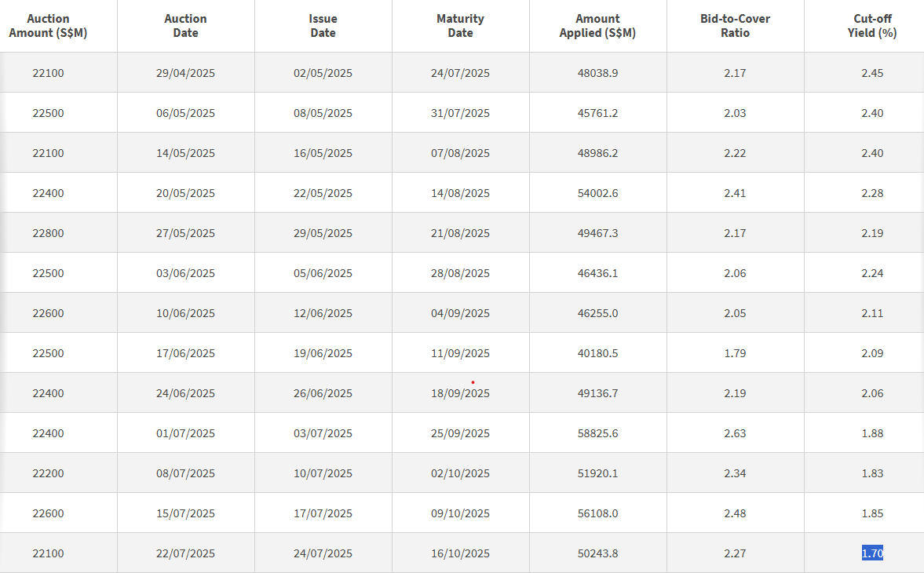Click the Bid-to-Cover Ratio column header
Screen dimensions: 924x573
coord(735,26)
